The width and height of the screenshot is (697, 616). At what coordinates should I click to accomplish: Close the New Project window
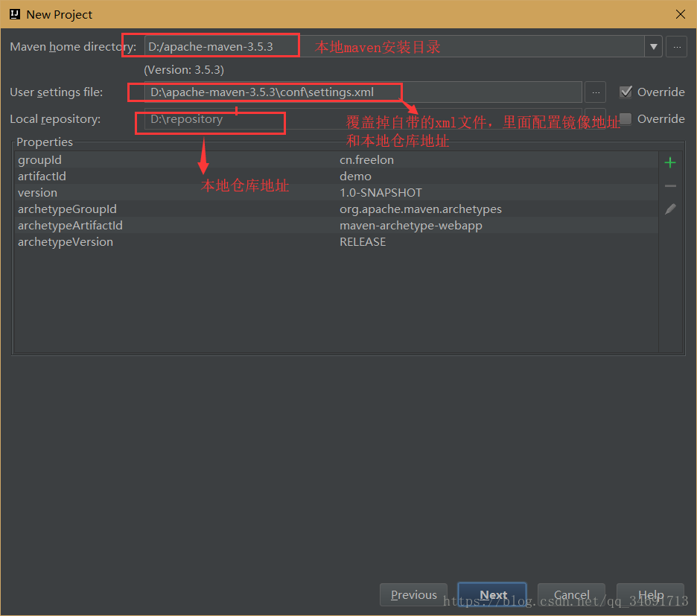(x=680, y=14)
